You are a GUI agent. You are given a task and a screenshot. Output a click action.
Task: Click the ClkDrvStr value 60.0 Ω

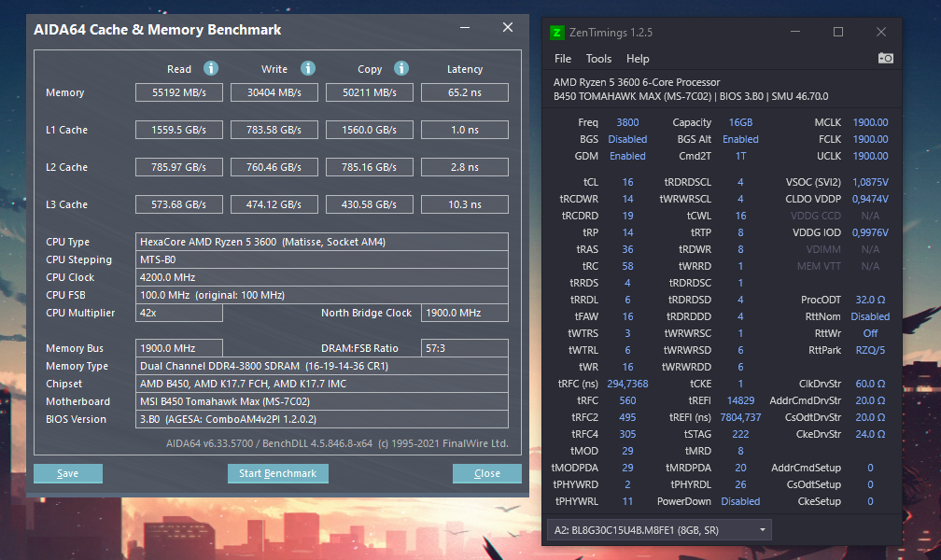[870, 385]
